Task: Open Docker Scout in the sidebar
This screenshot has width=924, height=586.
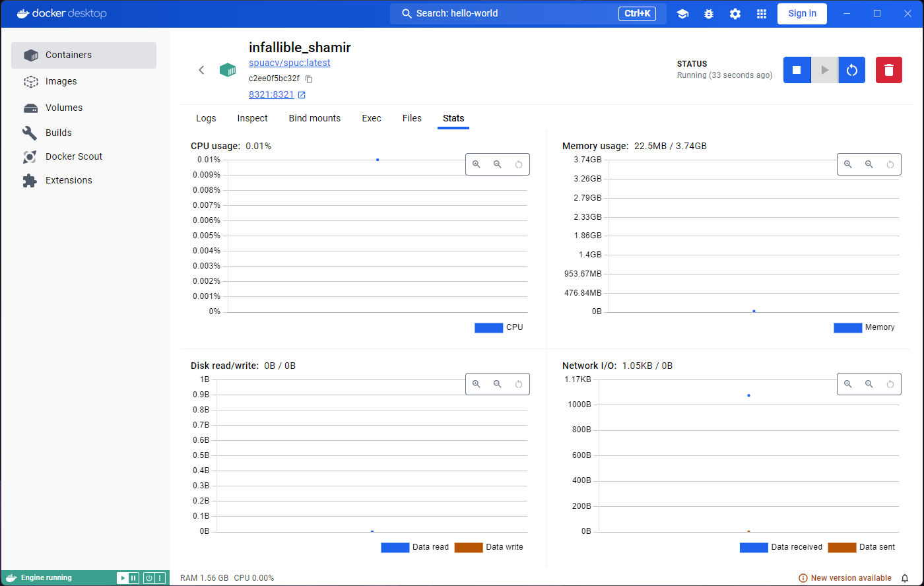Action: pyautogui.click(x=84, y=156)
